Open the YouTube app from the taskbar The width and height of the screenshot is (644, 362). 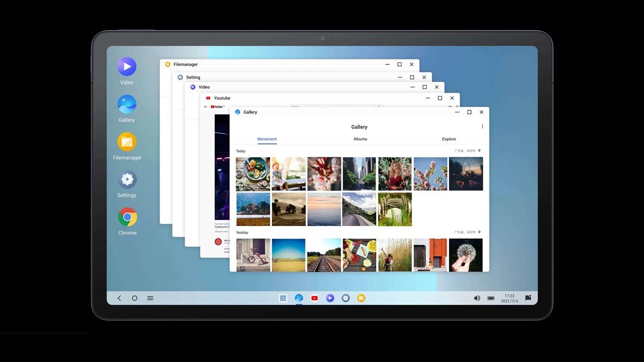tap(314, 298)
